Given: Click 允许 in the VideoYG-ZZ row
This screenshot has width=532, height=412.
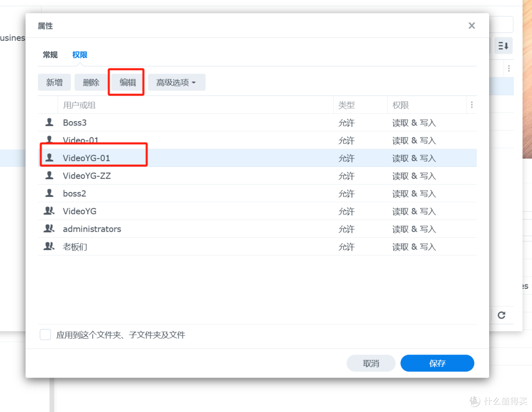Looking at the screenshot, I should pyautogui.click(x=346, y=176).
